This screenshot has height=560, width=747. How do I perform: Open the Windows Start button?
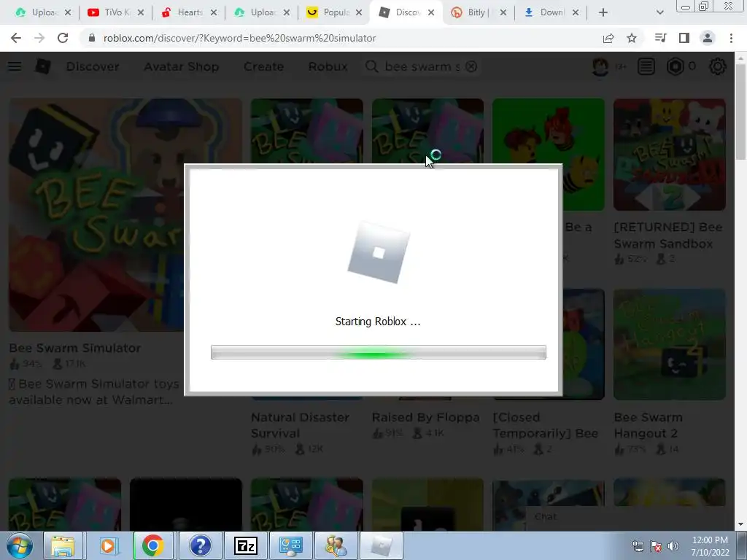20,545
